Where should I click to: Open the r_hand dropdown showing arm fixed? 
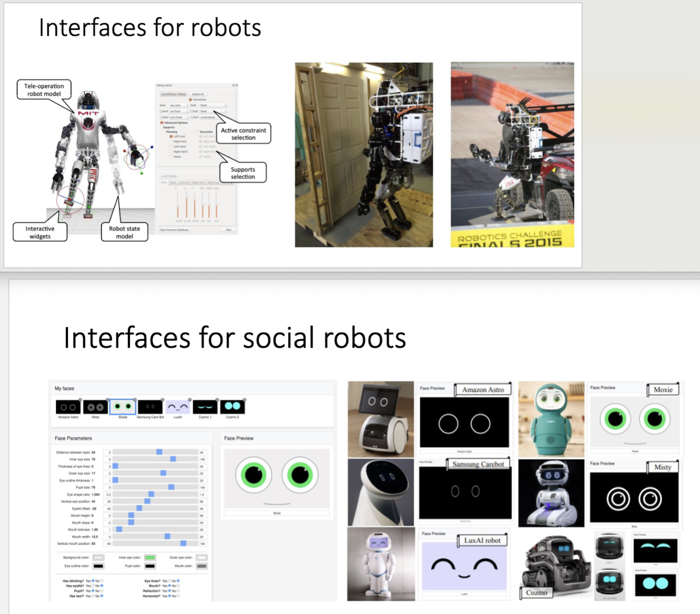179,117
